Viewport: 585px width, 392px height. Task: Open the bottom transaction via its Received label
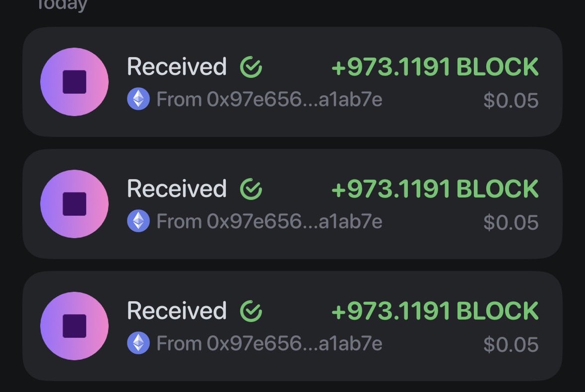click(x=177, y=311)
